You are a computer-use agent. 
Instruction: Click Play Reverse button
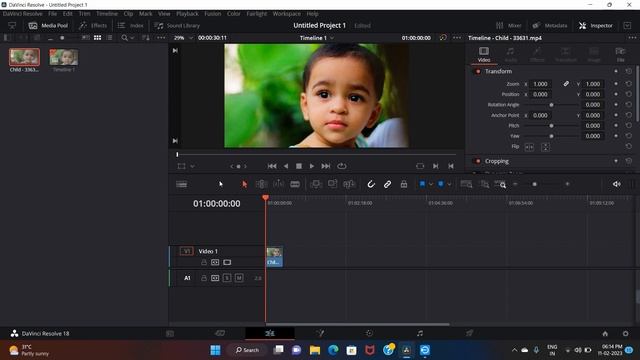click(x=286, y=166)
